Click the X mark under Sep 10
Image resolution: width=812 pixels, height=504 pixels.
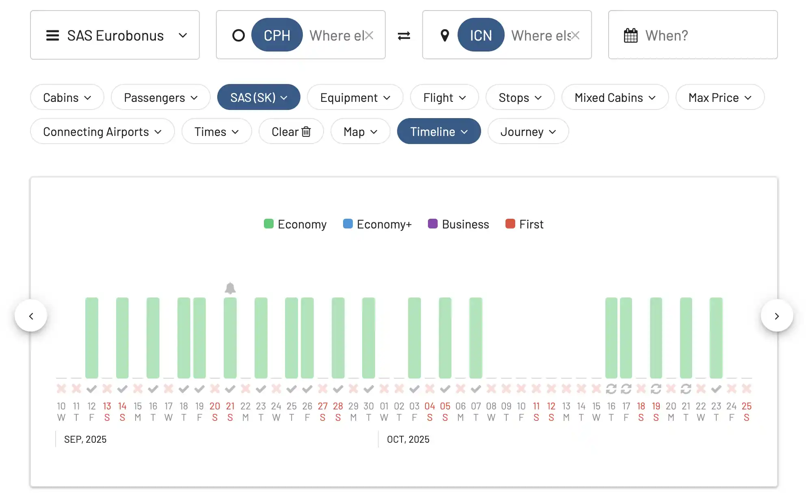tap(61, 389)
